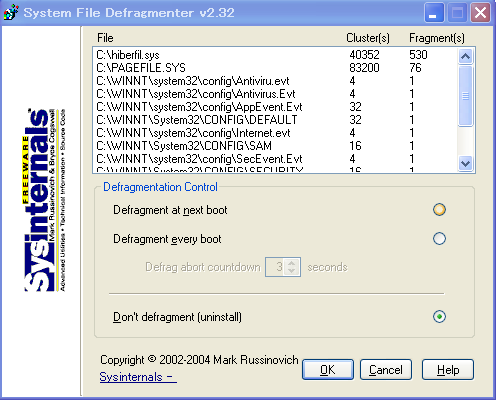Image resolution: width=496 pixels, height=400 pixels.
Task: Select the Antiviru.evt file row
Action: click(275, 81)
